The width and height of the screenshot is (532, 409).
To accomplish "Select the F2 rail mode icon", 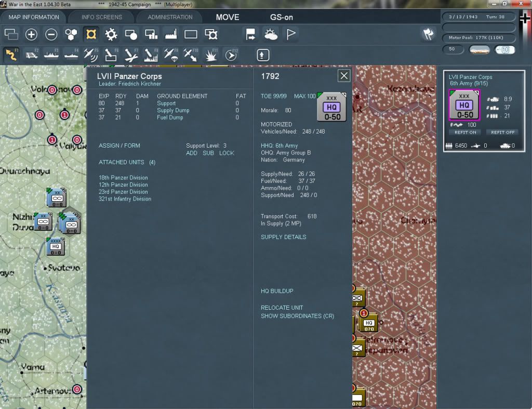I will coord(31,55).
